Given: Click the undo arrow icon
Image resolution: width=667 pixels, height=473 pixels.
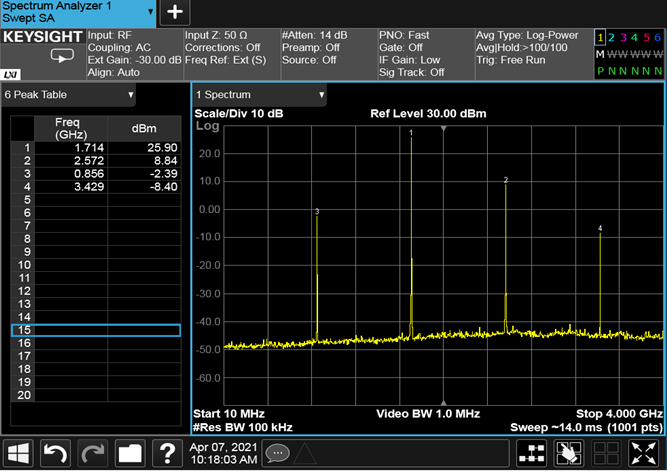Looking at the screenshot, I should pyautogui.click(x=55, y=453).
